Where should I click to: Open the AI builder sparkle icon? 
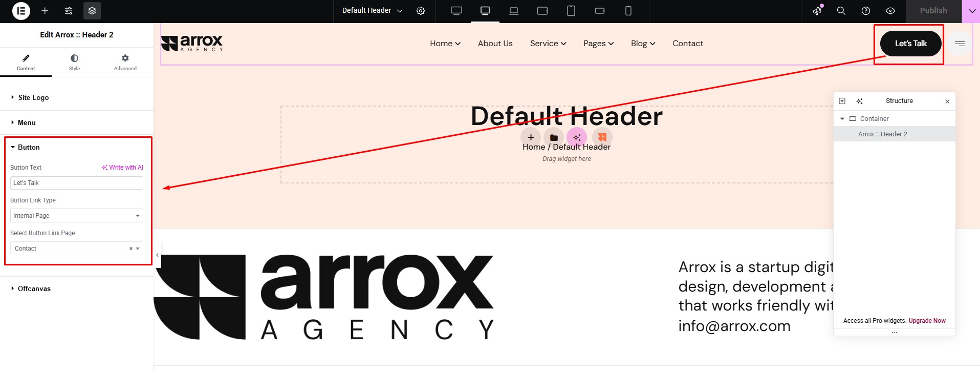click(577, 137)
